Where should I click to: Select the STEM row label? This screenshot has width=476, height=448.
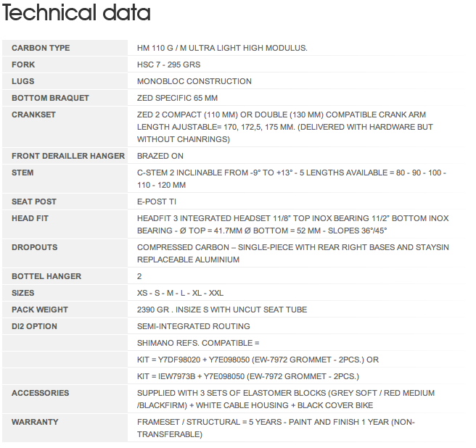(22, 173)
